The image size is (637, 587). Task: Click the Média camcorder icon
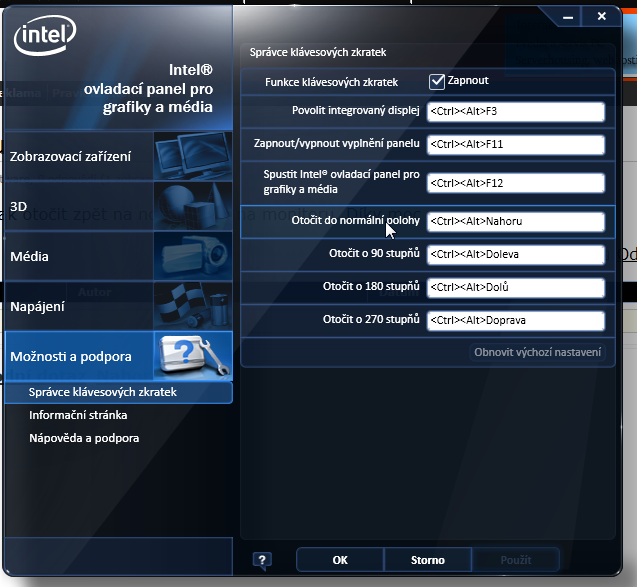tap(193, 256)
